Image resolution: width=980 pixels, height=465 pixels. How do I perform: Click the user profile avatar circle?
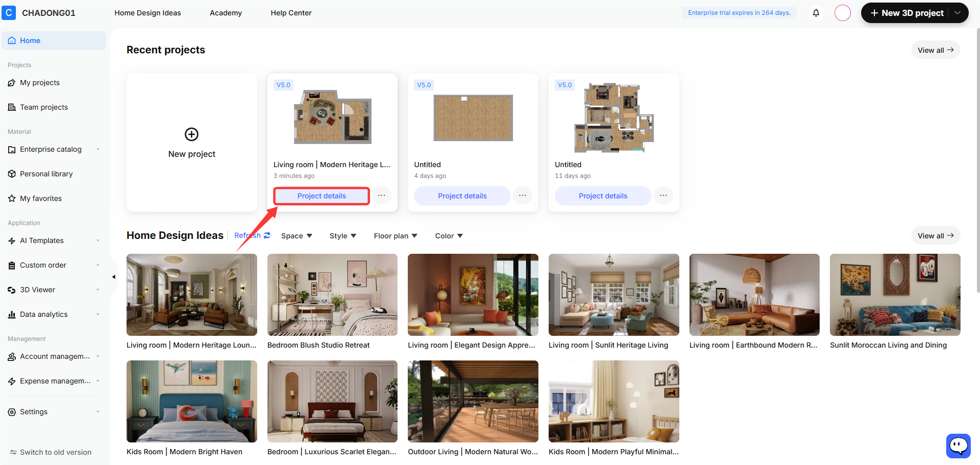click(x=842, y=13)
